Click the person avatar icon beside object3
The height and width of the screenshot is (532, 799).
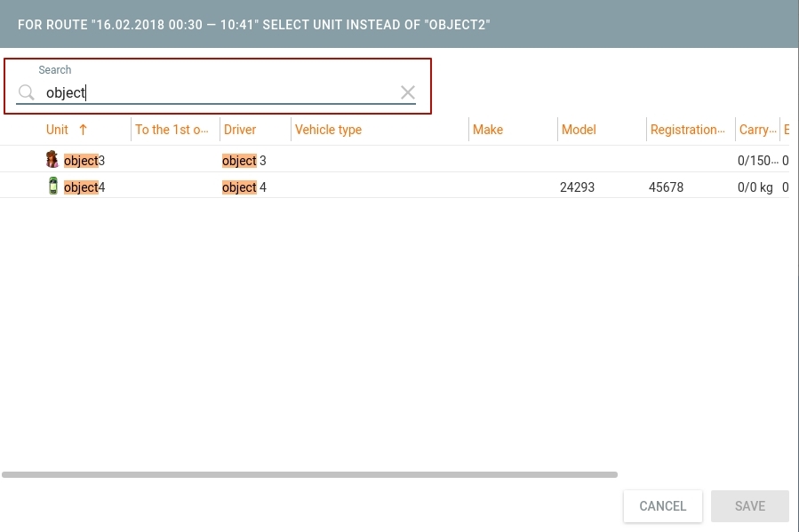(x=52, y=160)
